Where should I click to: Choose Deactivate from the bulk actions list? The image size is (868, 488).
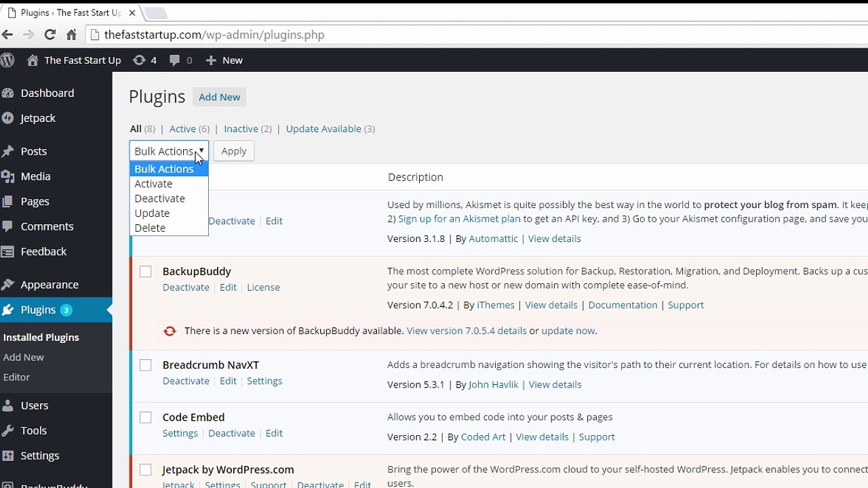coord(169,199)
